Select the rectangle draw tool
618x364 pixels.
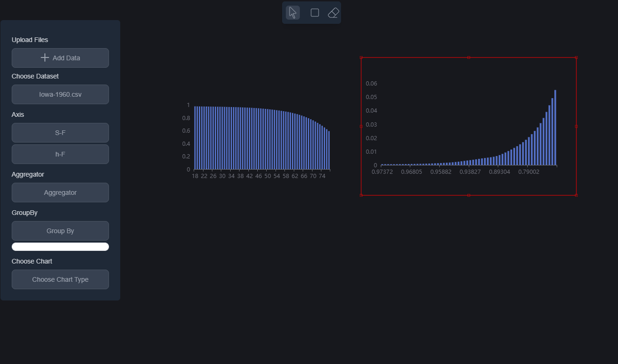315,13
